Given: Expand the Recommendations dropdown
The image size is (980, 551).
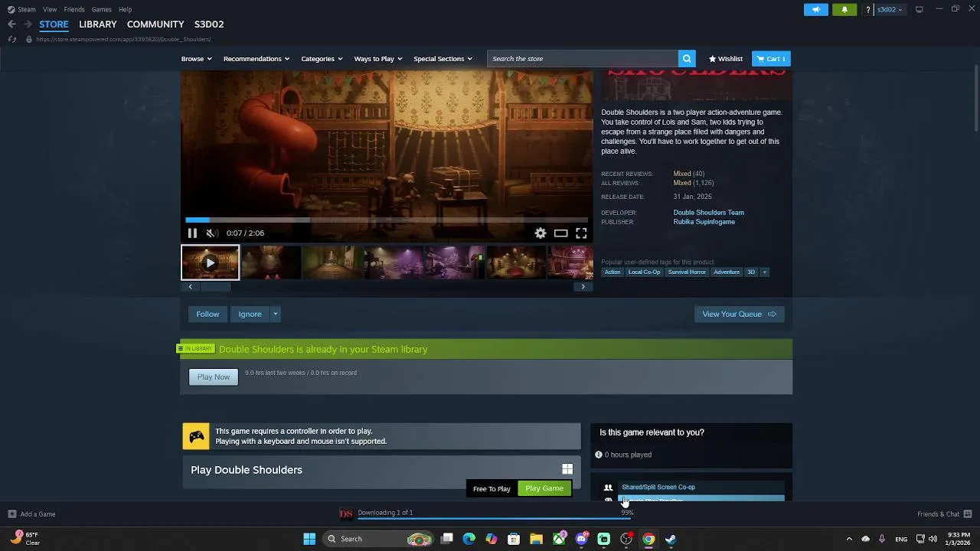Looking at the screenshot, I should (x=256, y=59).
